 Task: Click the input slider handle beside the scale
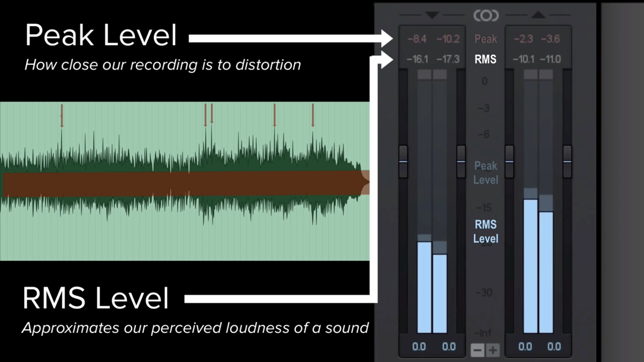[x=461, y=162]
